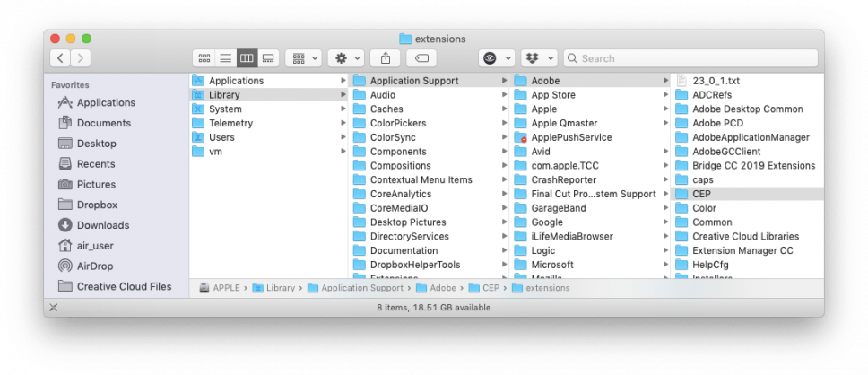Click extensions in the path bar

(541, 288)
